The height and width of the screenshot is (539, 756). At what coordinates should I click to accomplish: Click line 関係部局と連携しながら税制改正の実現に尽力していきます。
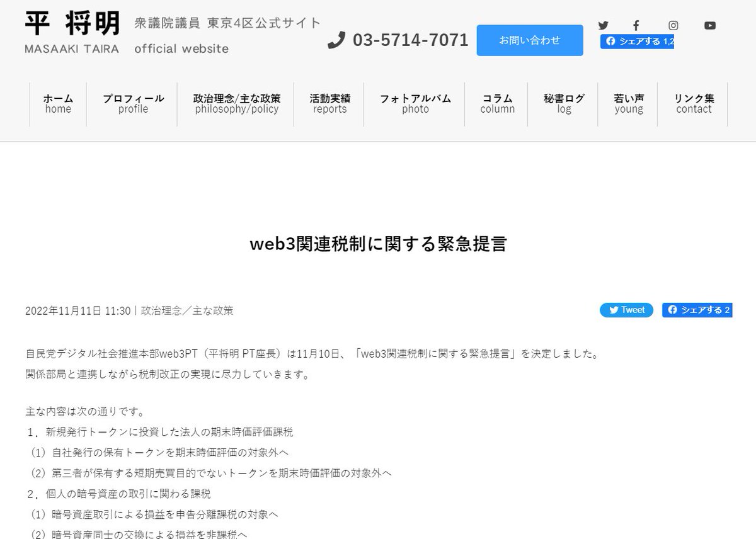point(168,375)
